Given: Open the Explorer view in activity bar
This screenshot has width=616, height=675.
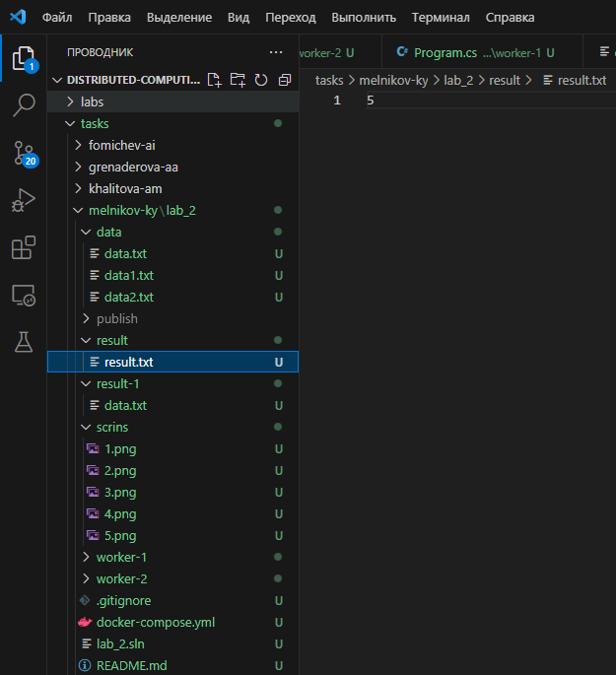Looking at the screenshot, I should [x=23, y=58].
